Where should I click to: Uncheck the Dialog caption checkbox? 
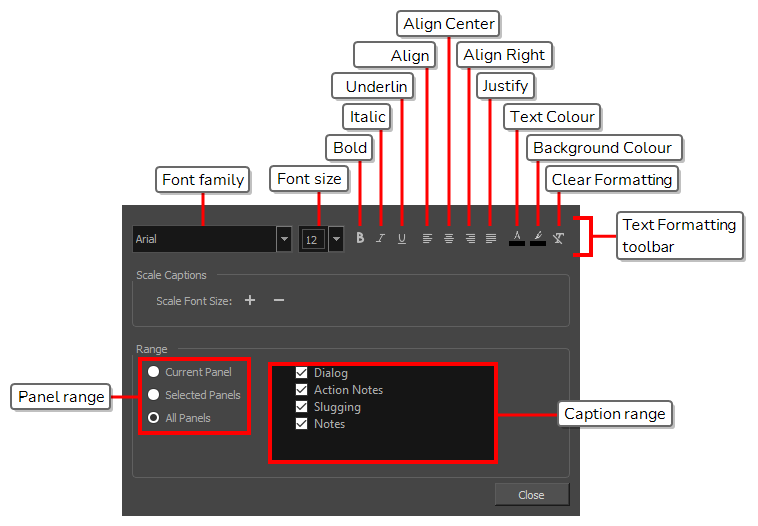click(302, 372)
